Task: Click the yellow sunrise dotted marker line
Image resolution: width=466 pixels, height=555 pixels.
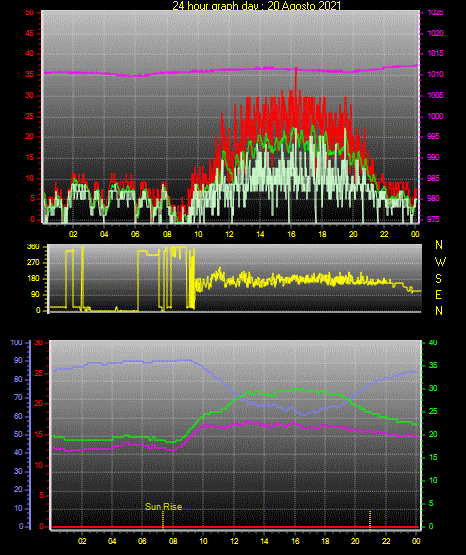Action: (x=163, y=520)
